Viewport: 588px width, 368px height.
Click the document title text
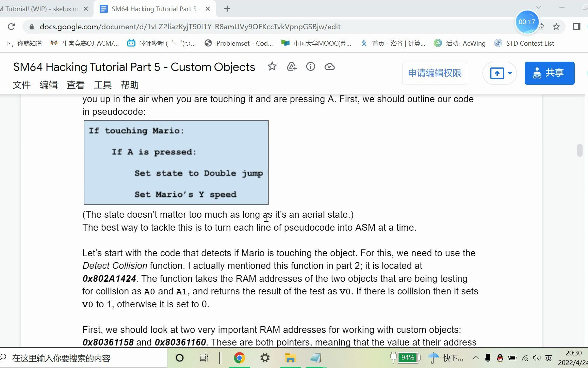coord(134,67)
